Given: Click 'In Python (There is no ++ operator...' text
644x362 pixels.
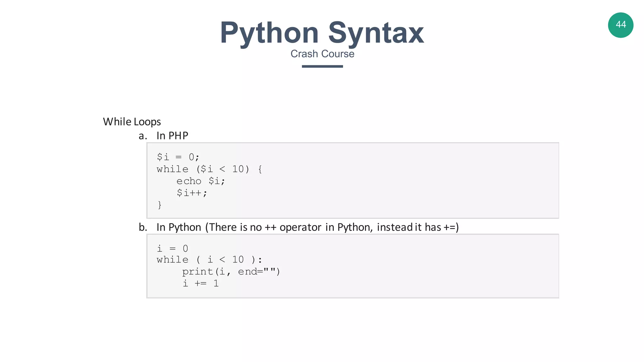Looking at the screenshot, I should (308, 227).
